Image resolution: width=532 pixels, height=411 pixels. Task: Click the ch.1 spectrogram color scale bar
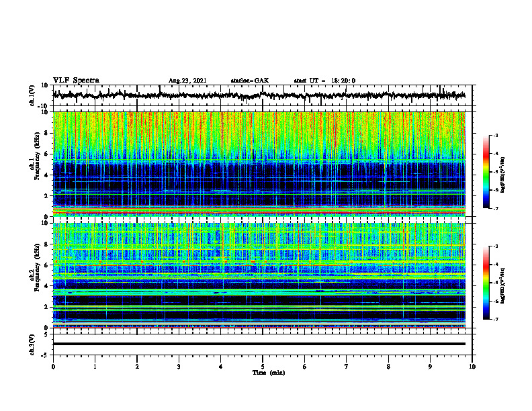(486, 172)
